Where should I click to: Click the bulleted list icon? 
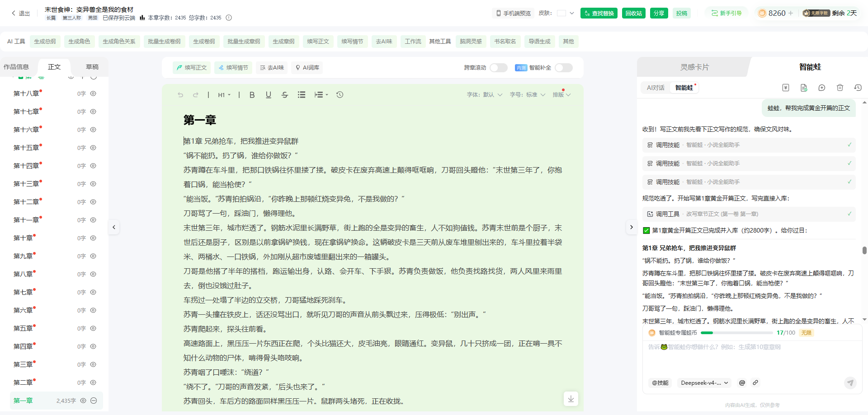[x=302, y=95]
